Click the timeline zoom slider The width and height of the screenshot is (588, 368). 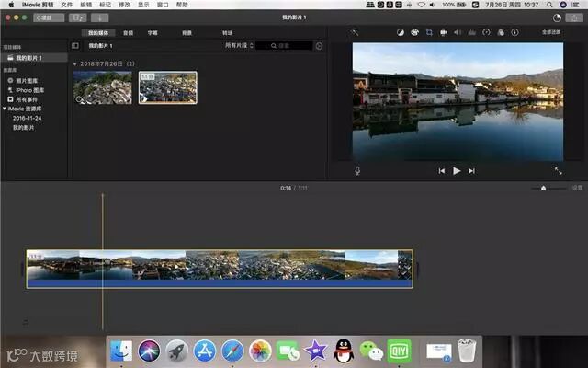pyautogui.click(x=544, y=188)
